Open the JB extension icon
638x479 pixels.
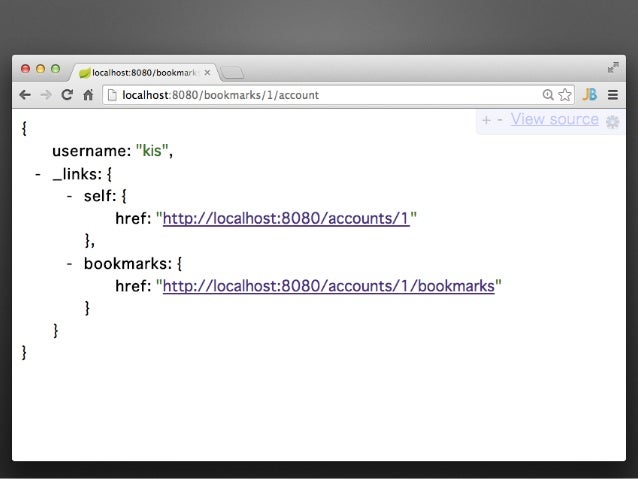(589, 95)
